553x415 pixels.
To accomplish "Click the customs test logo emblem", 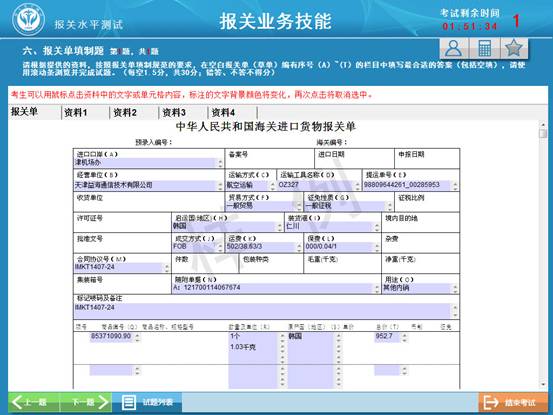I will [x=28, y=20].
